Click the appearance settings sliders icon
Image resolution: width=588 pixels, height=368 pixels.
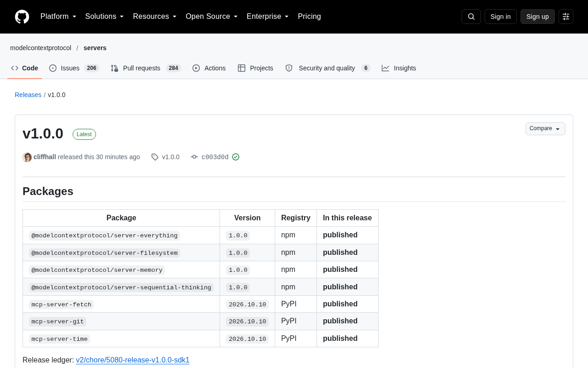pos(566,17)
